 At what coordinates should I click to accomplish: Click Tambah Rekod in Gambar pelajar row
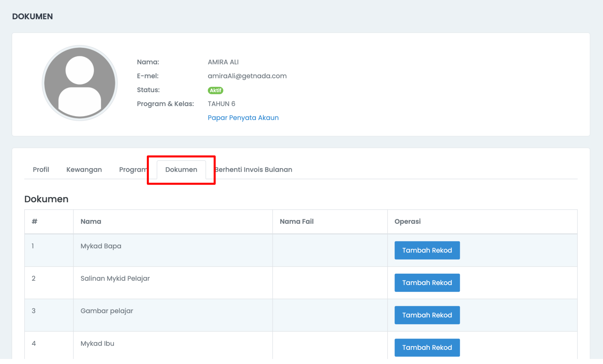click(427, 315)
